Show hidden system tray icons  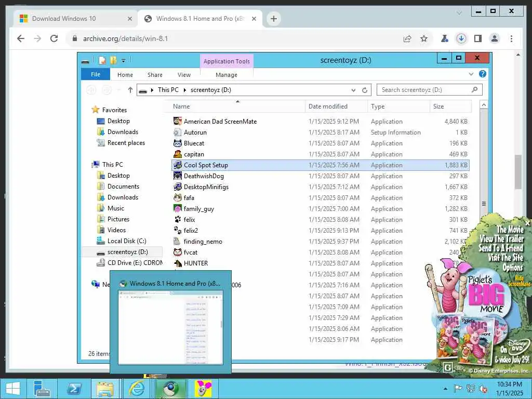coord(445,389)
